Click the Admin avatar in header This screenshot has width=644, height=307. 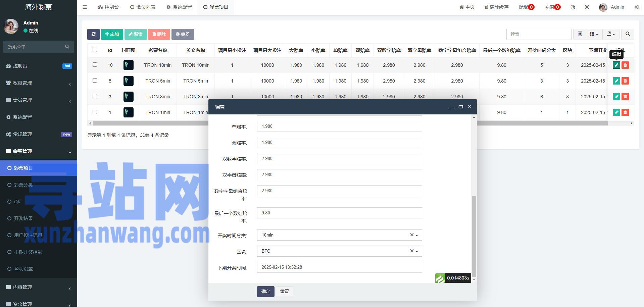click(x=603, y=7)
